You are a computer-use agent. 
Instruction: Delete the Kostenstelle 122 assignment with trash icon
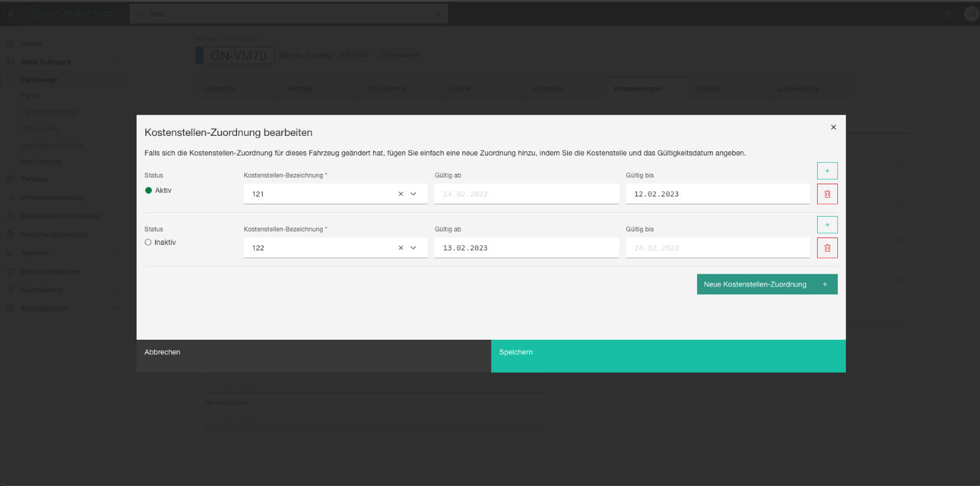pos(827,248)
